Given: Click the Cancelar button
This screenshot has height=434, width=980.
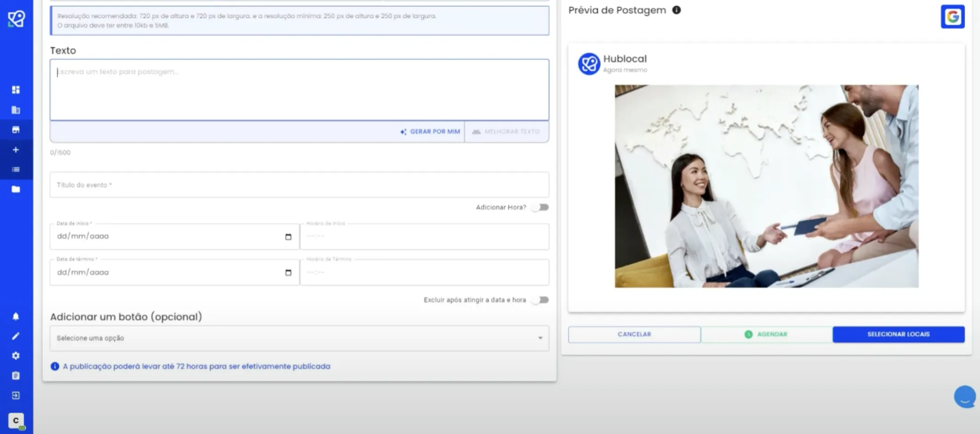Looking at the screenshot, I should 635,334.
